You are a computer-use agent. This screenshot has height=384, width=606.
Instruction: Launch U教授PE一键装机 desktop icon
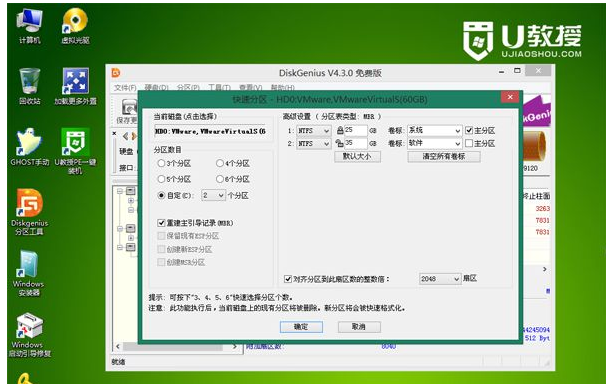tap(75, 151)
